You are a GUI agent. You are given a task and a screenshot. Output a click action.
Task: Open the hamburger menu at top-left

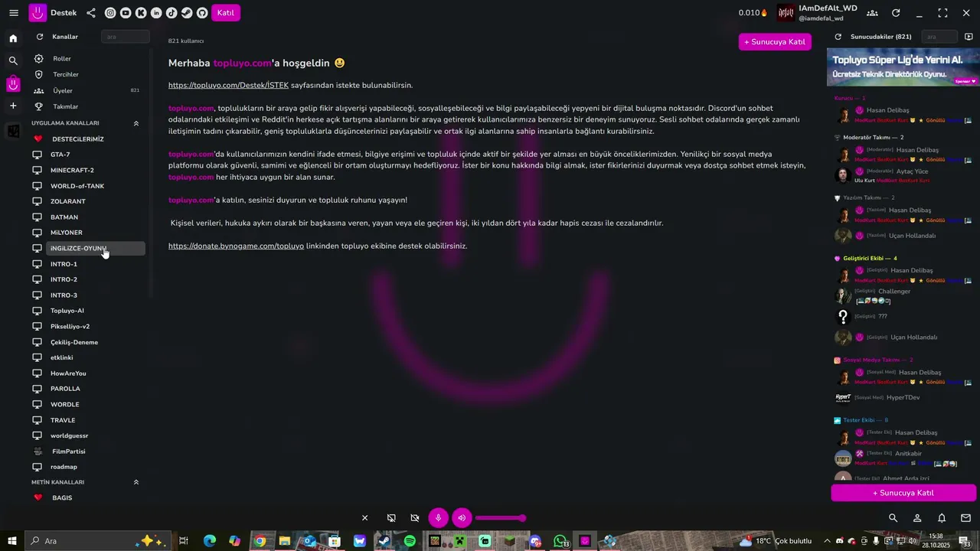click(14, 13)
